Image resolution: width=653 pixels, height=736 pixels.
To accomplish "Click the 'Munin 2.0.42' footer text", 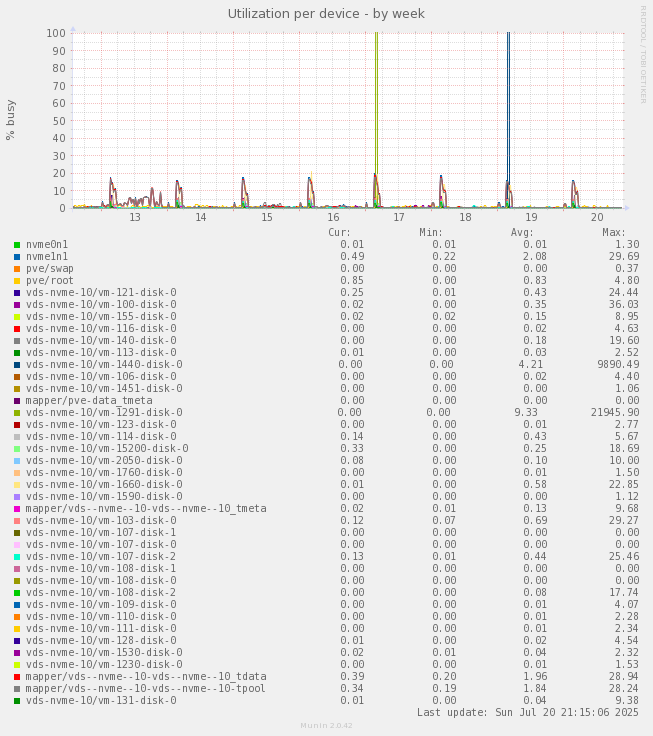I will coord(326,726).
